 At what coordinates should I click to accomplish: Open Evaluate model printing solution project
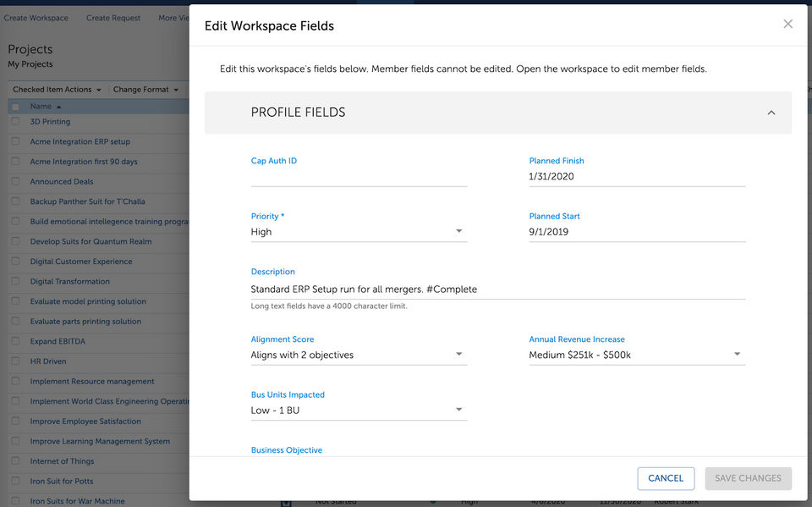point(88,301)
